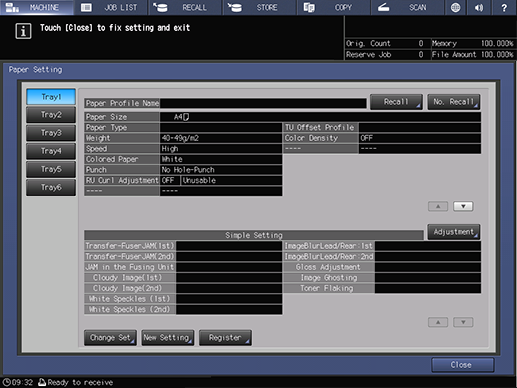Click the Gloss Adjustment row

pos(382,267)
